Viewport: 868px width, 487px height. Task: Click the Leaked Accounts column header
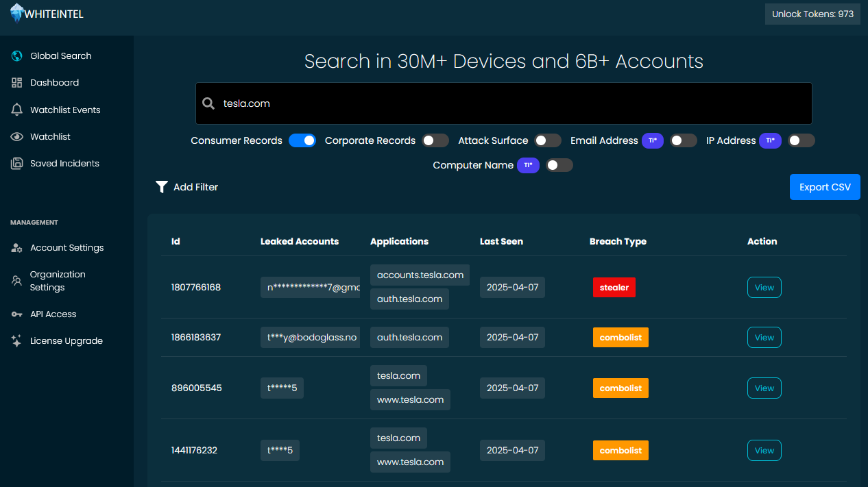pyautogui.click(x=300, y=242)
